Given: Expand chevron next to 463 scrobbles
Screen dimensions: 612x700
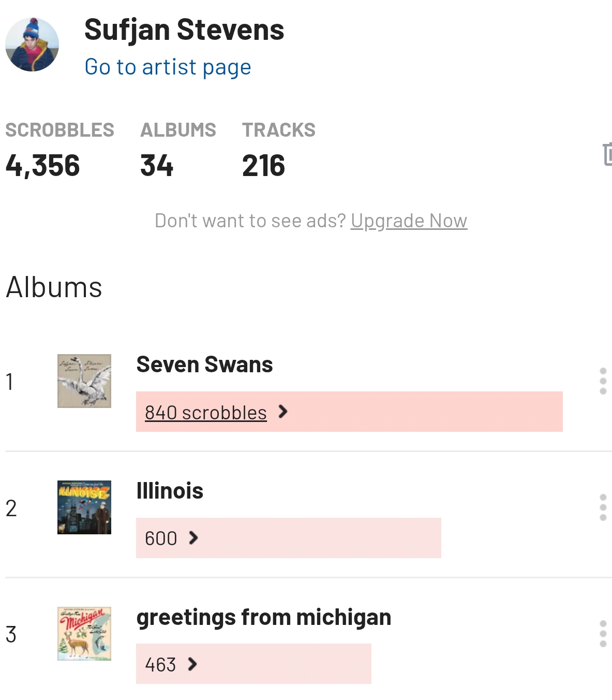Looking at the screenshot, I should [x=192, y=664].
